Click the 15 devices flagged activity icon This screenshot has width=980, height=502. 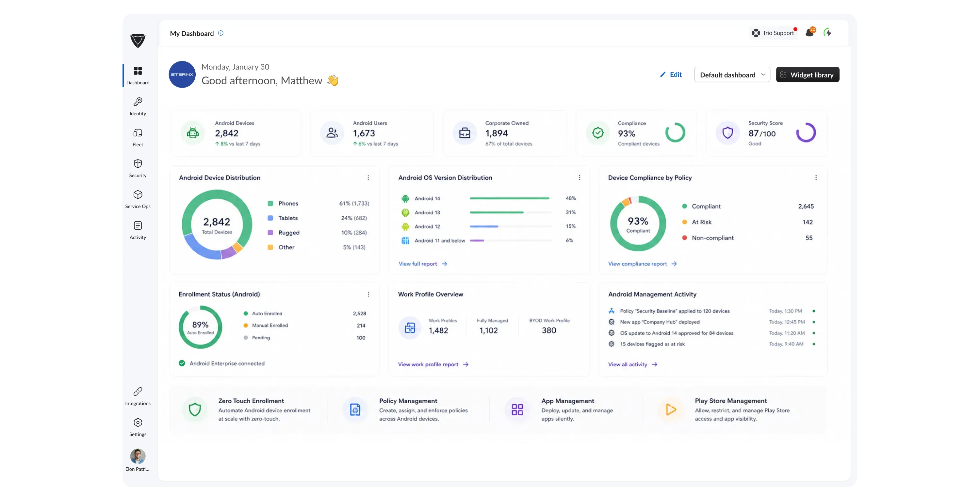point(612,344)
